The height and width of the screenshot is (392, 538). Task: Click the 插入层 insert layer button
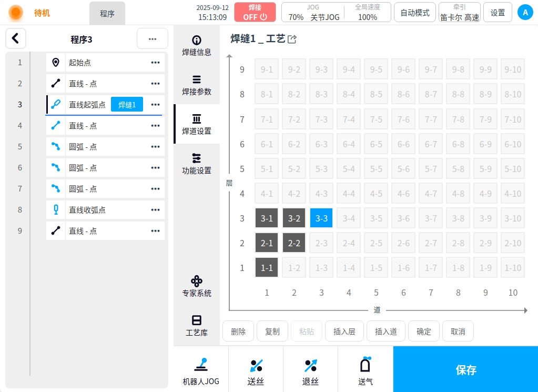344,331
